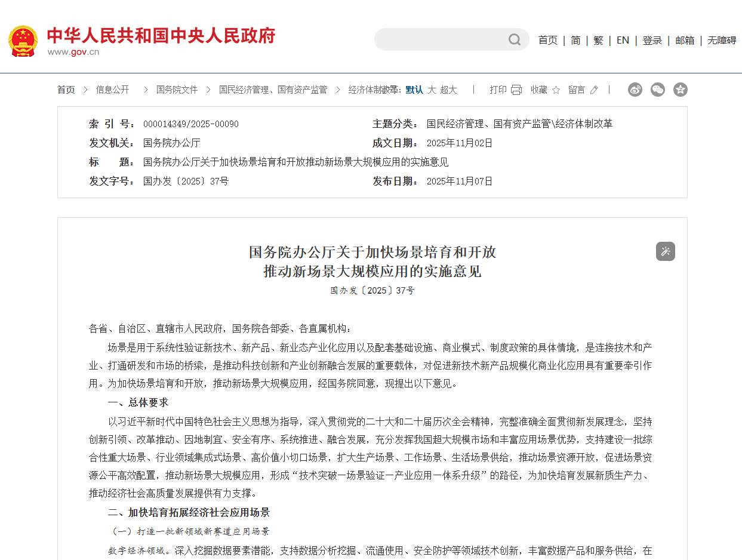Share the article via the Weibo icon
The width and height of the screenshot is (742, 560).
[x=635, y=90]
